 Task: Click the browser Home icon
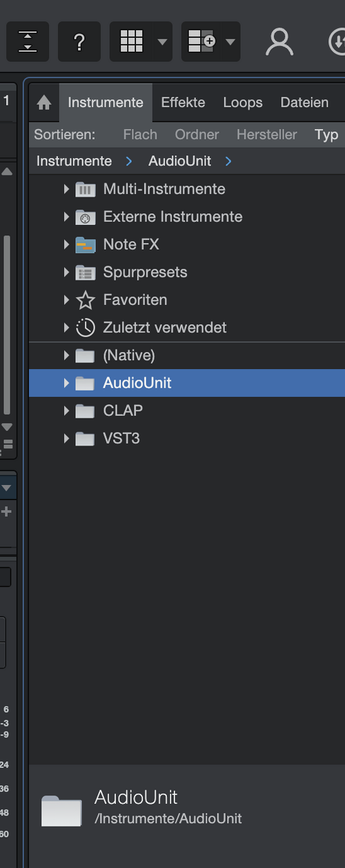pyautogui.click(x=44, y=103)
